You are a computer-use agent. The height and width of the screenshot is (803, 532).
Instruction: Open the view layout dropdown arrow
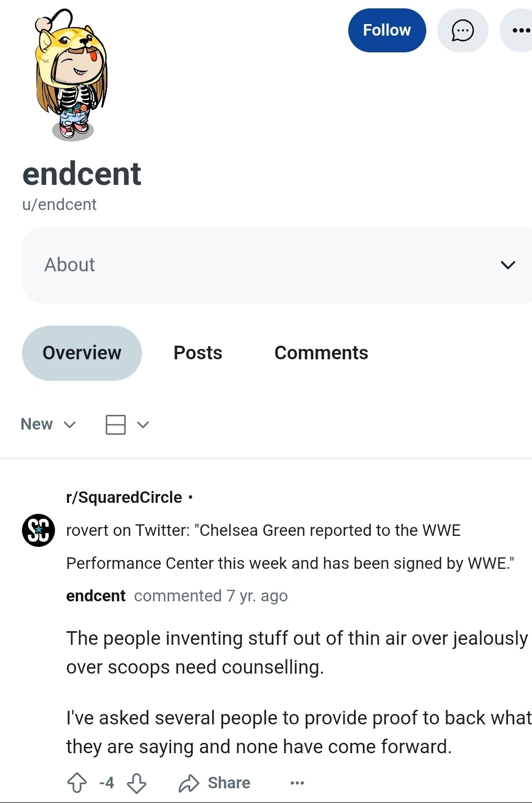[x=143, y=424]
